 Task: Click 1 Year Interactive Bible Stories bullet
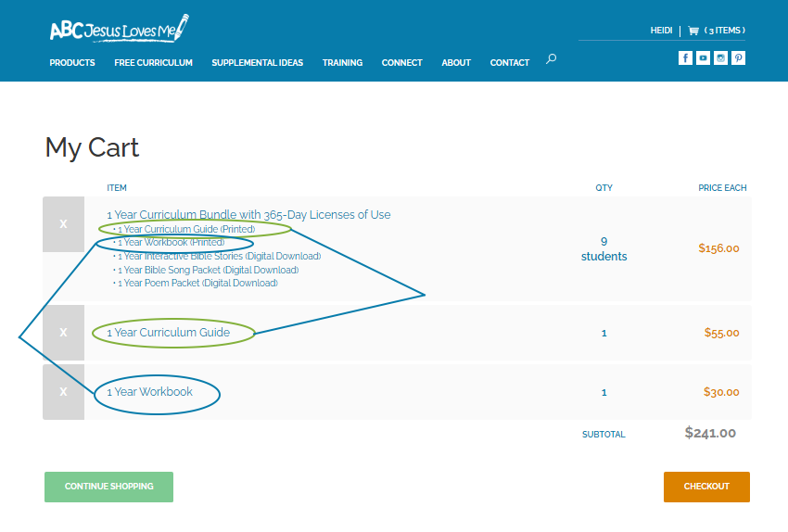pos(219,256)
